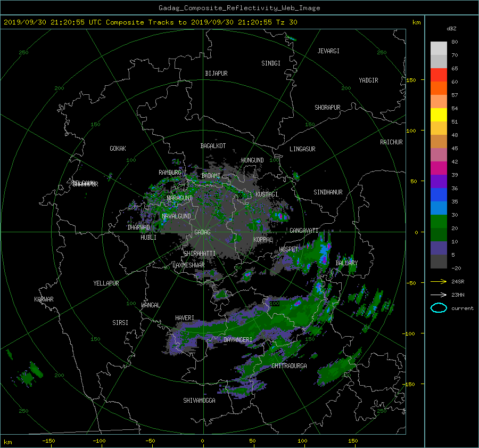Click the SHIVAMOGGA city label

199,400
